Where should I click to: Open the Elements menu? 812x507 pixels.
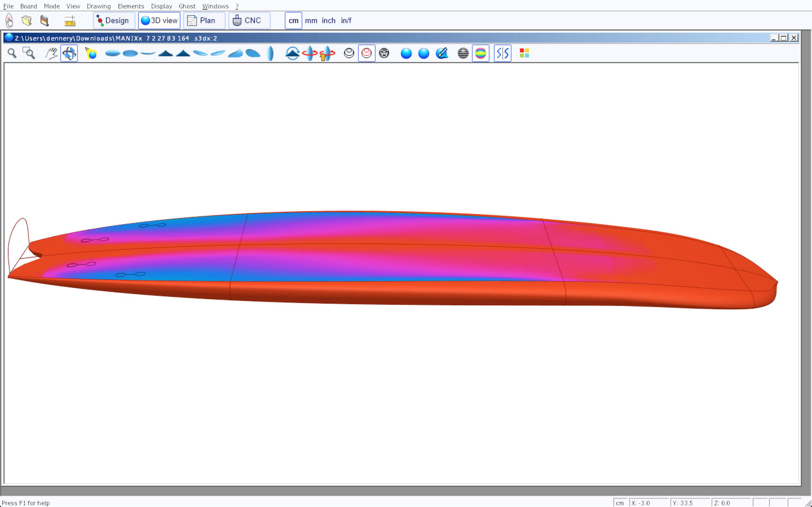[x=131, y=6]
